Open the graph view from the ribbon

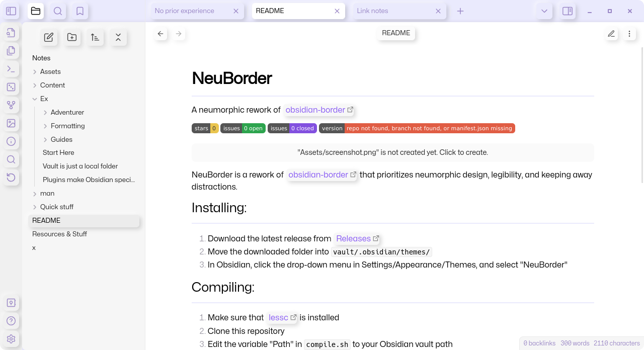click(11, 105)
